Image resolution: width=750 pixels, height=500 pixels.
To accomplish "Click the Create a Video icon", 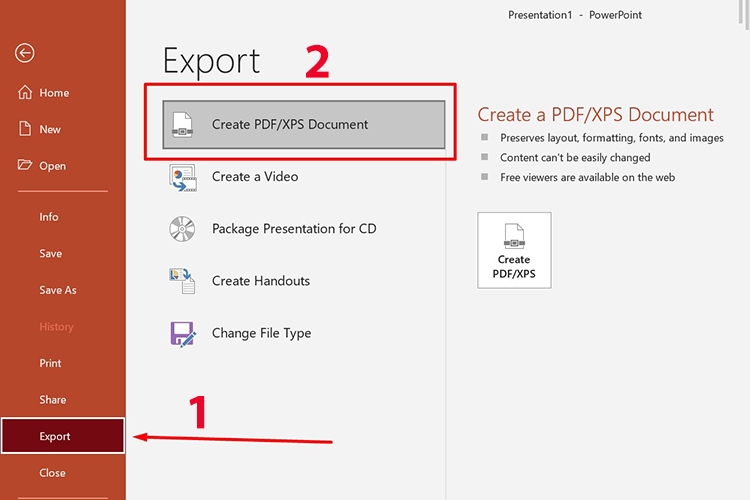I will point(182,177).
